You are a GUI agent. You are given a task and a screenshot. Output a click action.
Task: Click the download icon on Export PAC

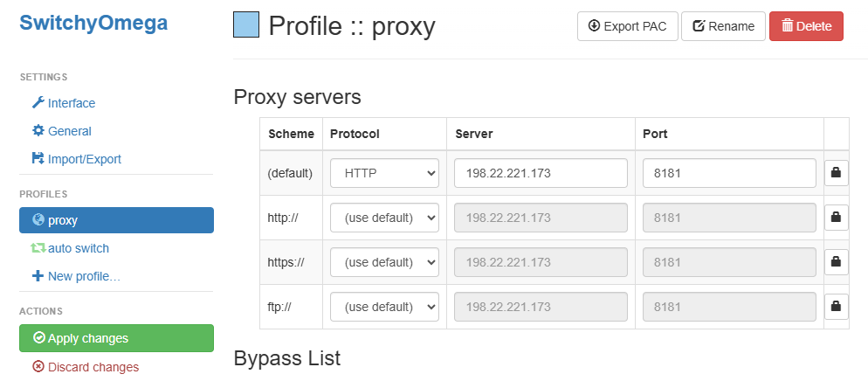(594, 25)
